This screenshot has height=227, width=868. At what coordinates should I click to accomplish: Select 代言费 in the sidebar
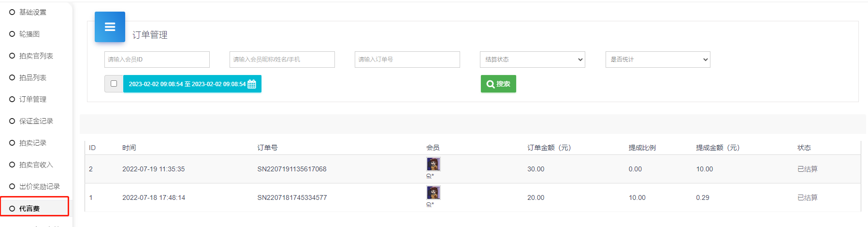point(29,209)
